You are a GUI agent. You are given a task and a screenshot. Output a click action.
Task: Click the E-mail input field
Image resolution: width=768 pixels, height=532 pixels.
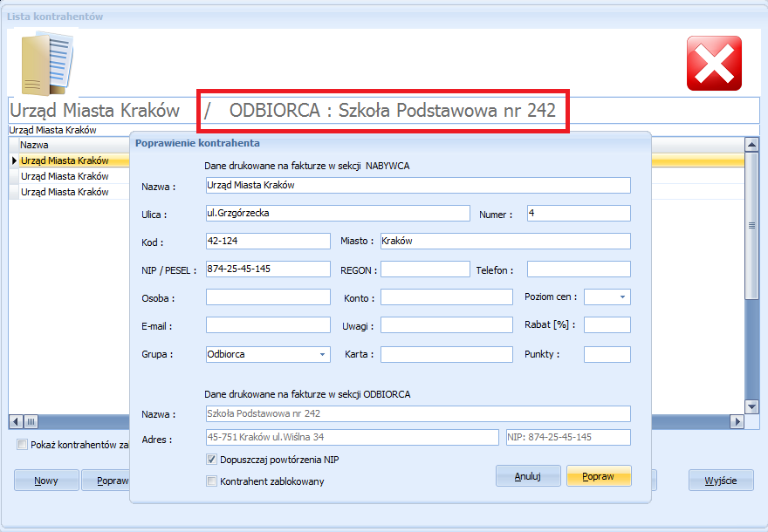pyautogui.click(x=269, y=325)
